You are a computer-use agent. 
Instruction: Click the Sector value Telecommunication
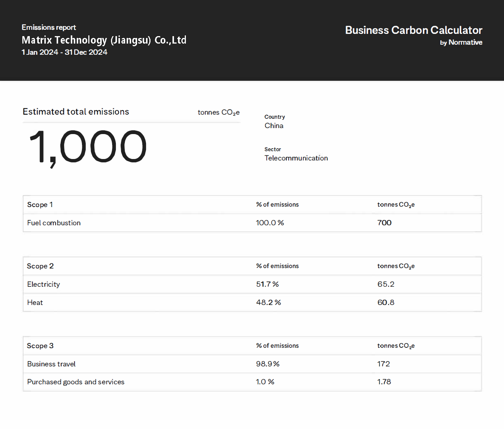296,158
